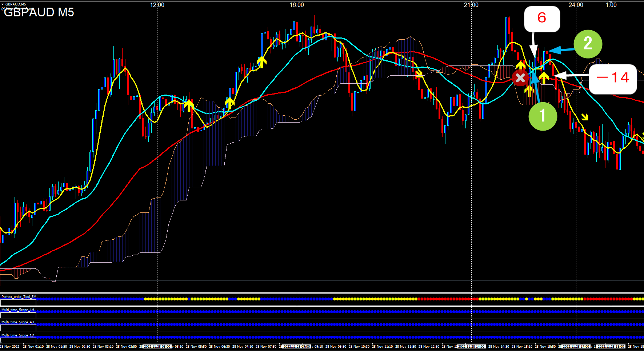Click the Multi_time_Scope_1H indicator label
The height and width of the screenshot is (351, 644).
tap(18, 310)
